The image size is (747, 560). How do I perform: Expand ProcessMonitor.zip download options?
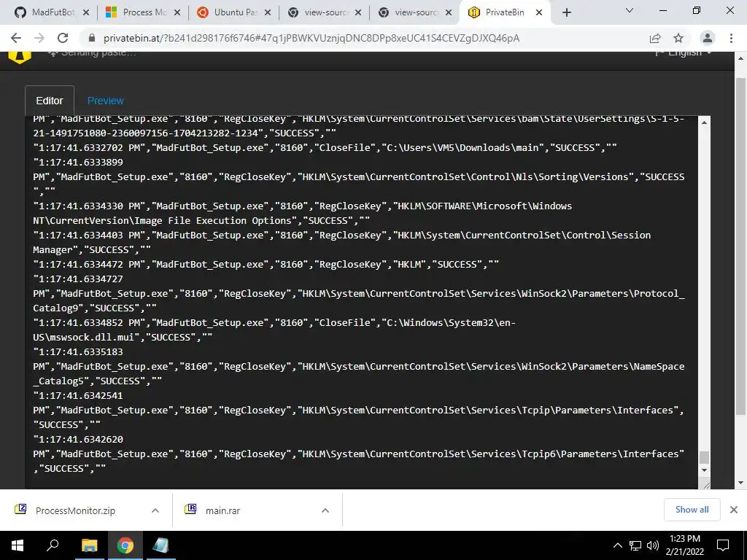155,510
